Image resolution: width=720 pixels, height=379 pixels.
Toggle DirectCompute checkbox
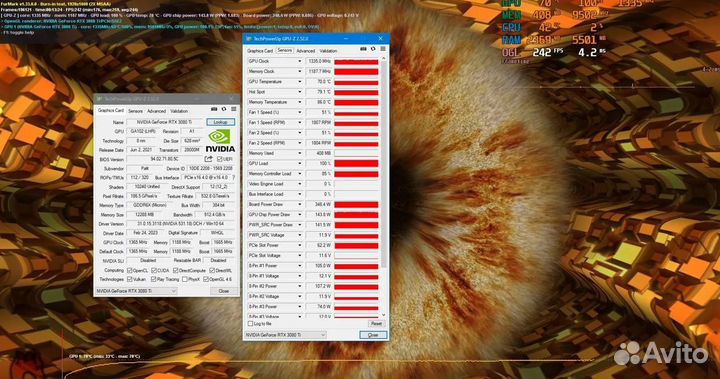(x=175, y=271)
